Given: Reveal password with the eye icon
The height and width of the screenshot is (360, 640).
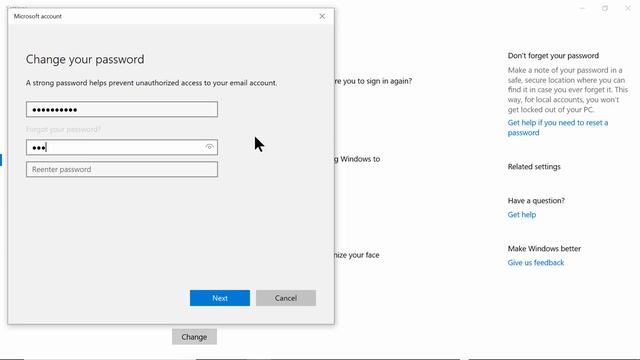Looking at the screenshot, I should (x=209, y=147).
